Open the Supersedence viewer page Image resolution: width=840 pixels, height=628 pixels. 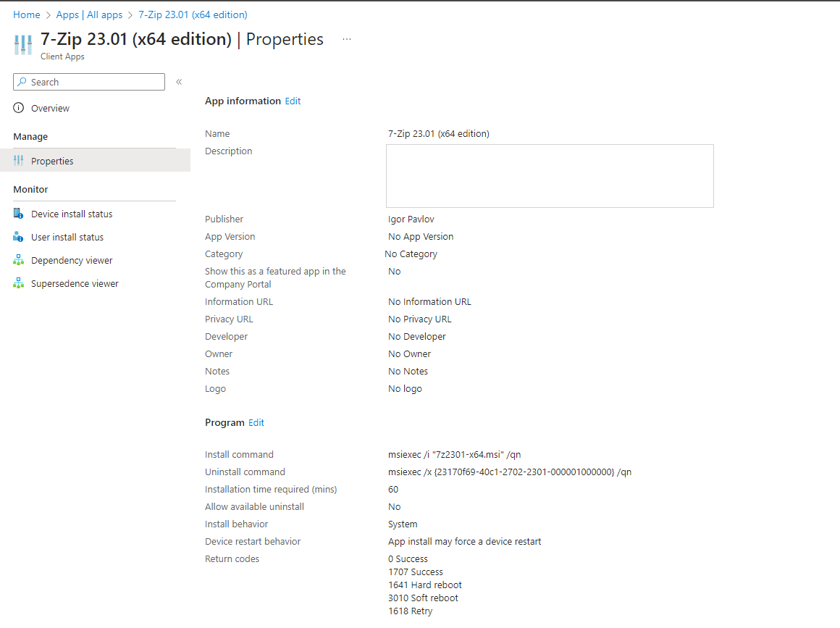(75, 283)
